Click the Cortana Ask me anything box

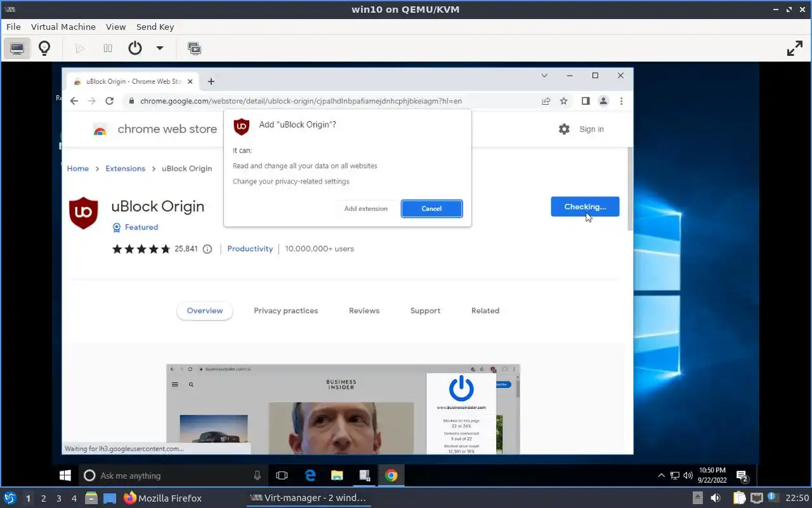(x=173, y=475)
